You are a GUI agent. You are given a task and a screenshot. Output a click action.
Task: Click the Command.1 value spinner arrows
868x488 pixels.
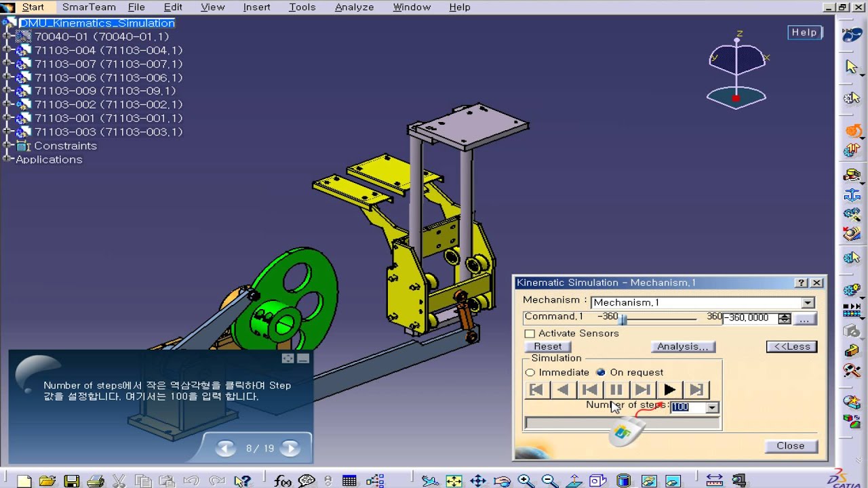pos(785,318)
